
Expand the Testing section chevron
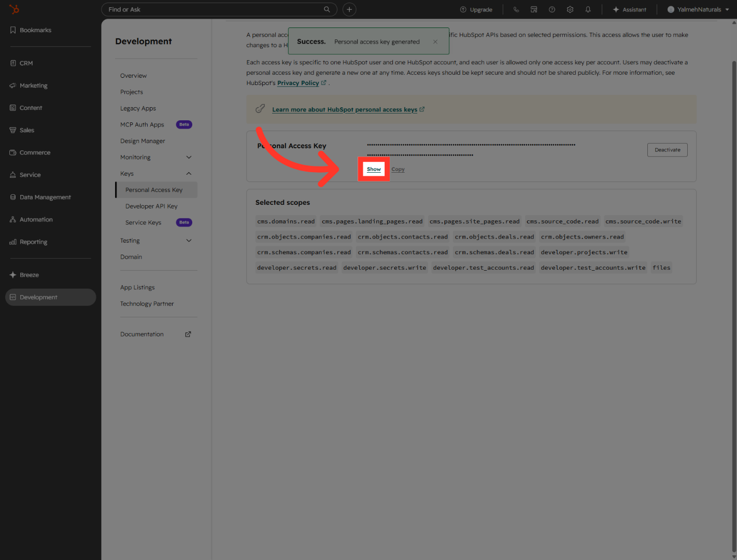[x=189, y=241]
